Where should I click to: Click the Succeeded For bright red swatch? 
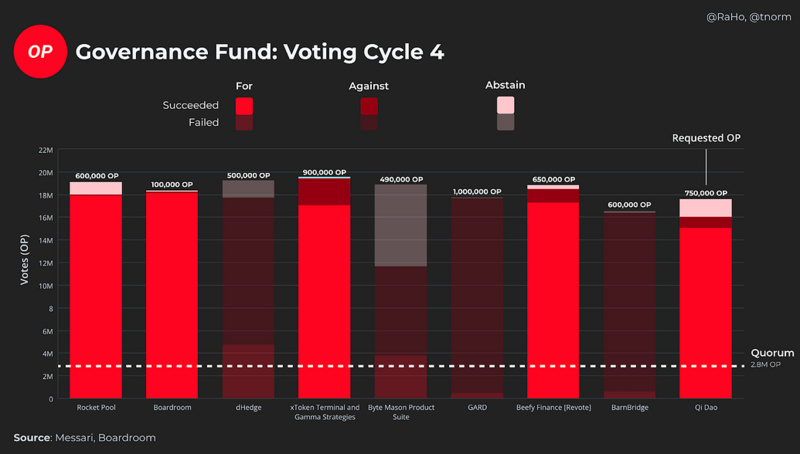click(x=244, y=106)
